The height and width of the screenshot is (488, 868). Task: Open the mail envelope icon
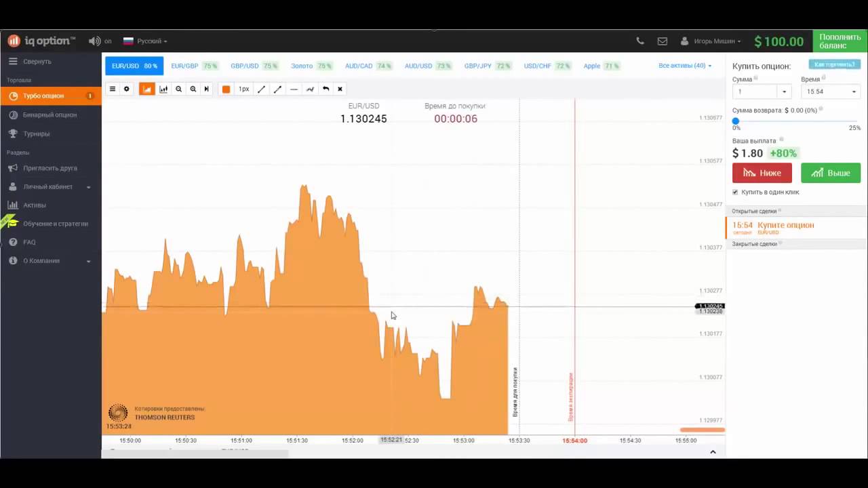[663, 41]
